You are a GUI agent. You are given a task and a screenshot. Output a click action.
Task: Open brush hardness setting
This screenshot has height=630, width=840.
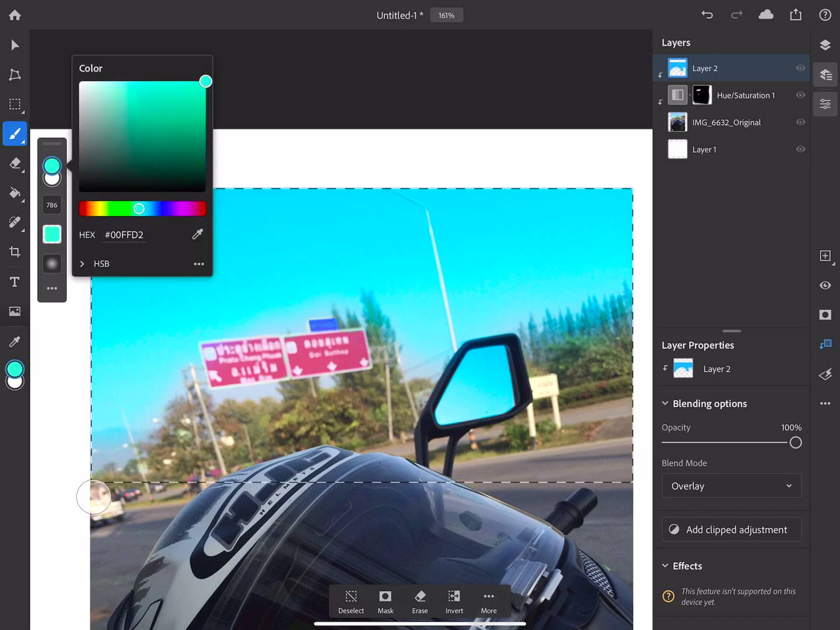click(x=52, y=264)
